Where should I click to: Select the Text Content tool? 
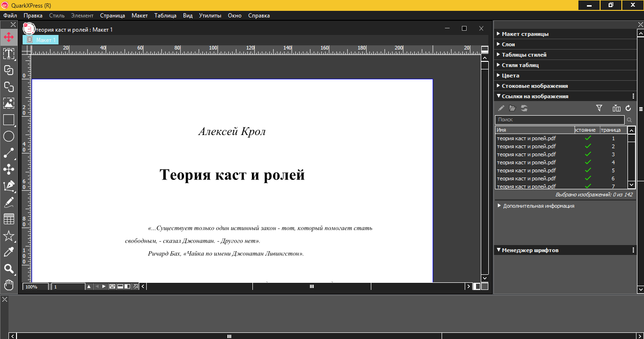[x=8, y=53]
